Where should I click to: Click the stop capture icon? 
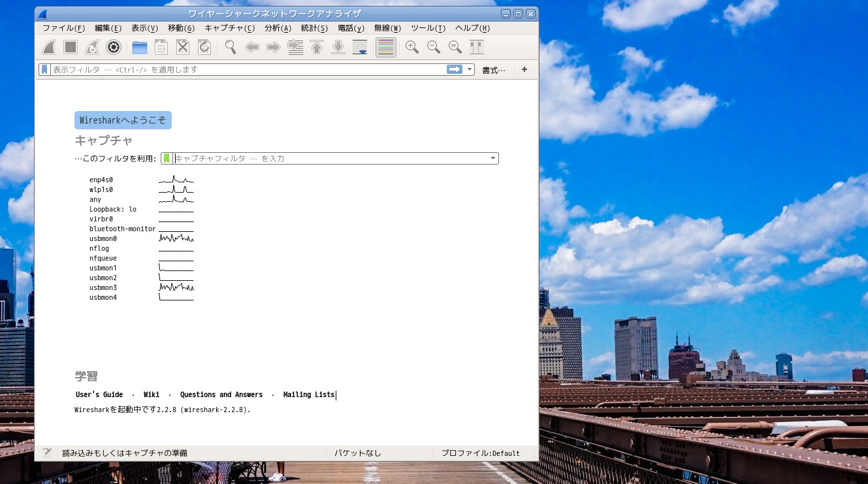click(71, 47)
